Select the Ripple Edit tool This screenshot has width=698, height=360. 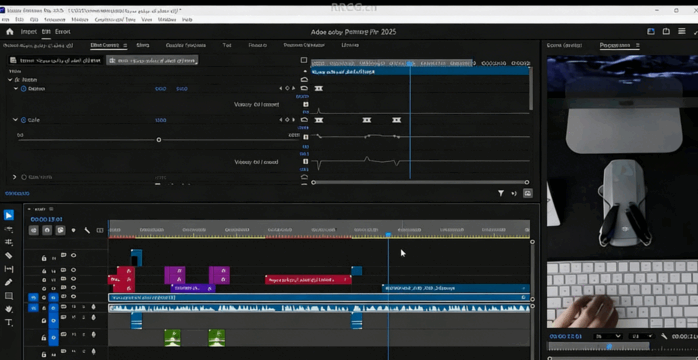click(8, 242)
